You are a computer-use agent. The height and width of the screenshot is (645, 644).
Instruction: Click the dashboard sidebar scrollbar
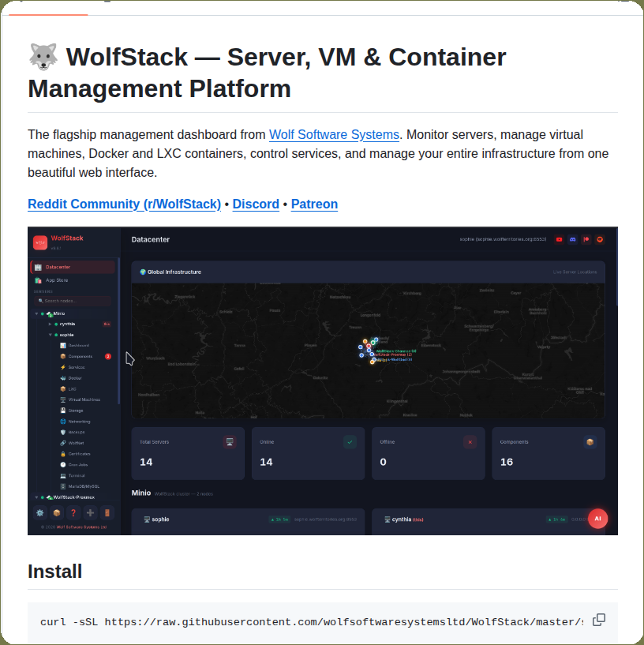coord(119,331)
